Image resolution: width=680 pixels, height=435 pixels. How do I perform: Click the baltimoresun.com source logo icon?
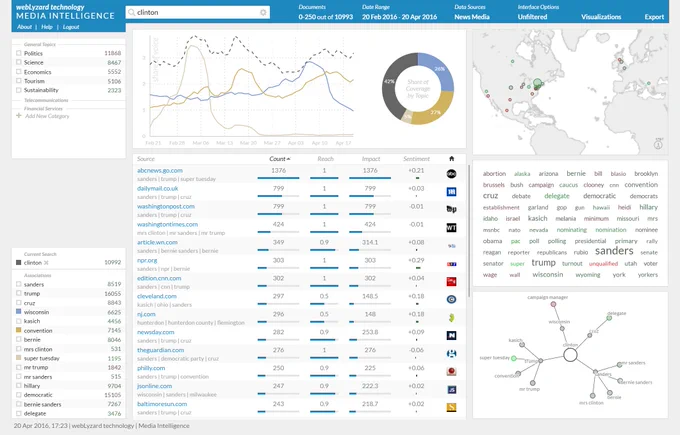click(451, 407)
